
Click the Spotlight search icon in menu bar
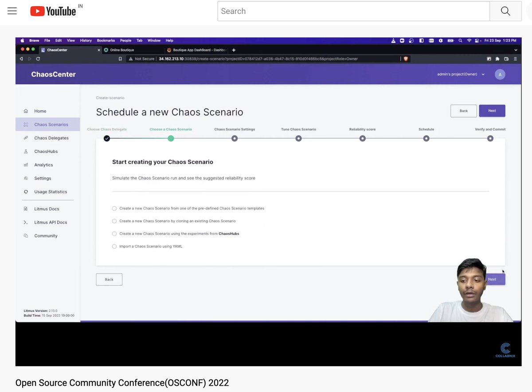460,40
